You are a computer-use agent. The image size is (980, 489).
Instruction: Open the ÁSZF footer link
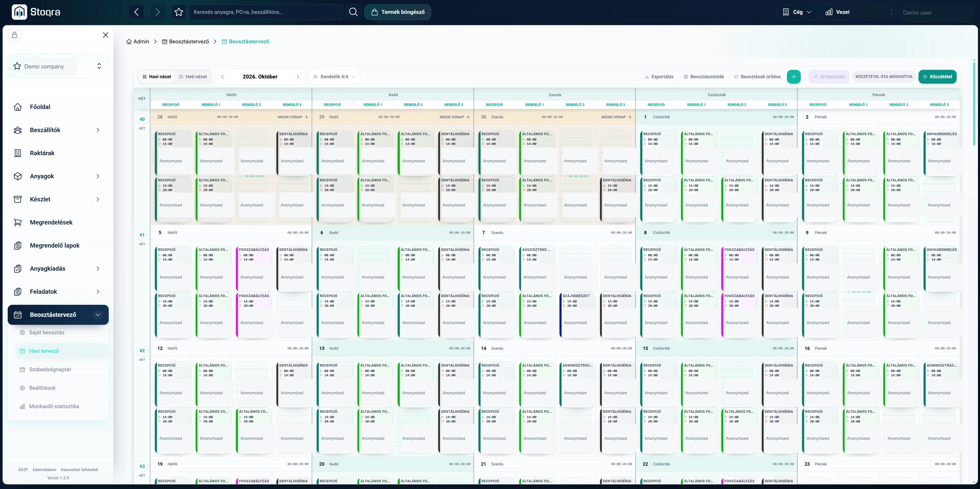pyautogui.click(x=23, y=470)
